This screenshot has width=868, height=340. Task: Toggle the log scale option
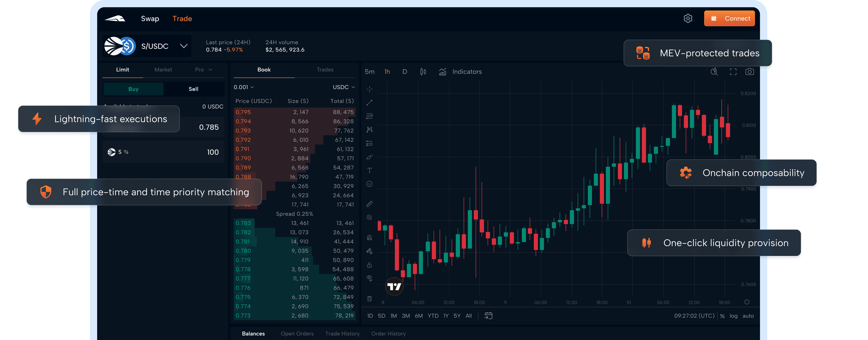(x=734, y=316)
